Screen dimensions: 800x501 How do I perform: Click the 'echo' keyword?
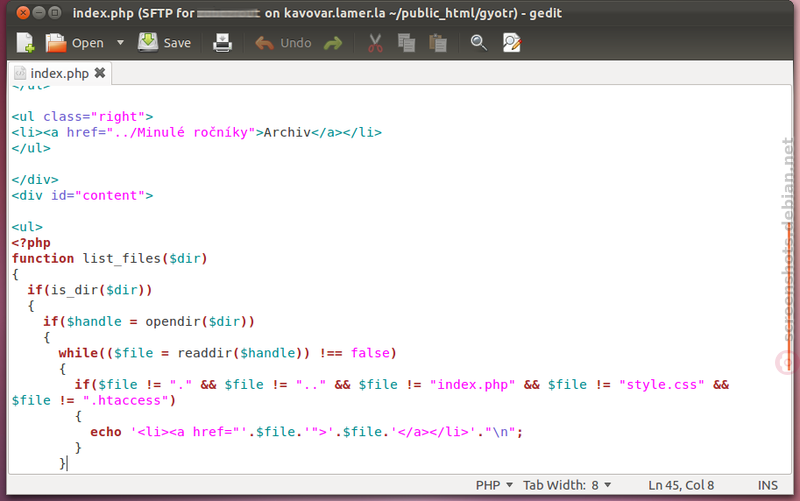pyautogui.click(x=106, y=432)
